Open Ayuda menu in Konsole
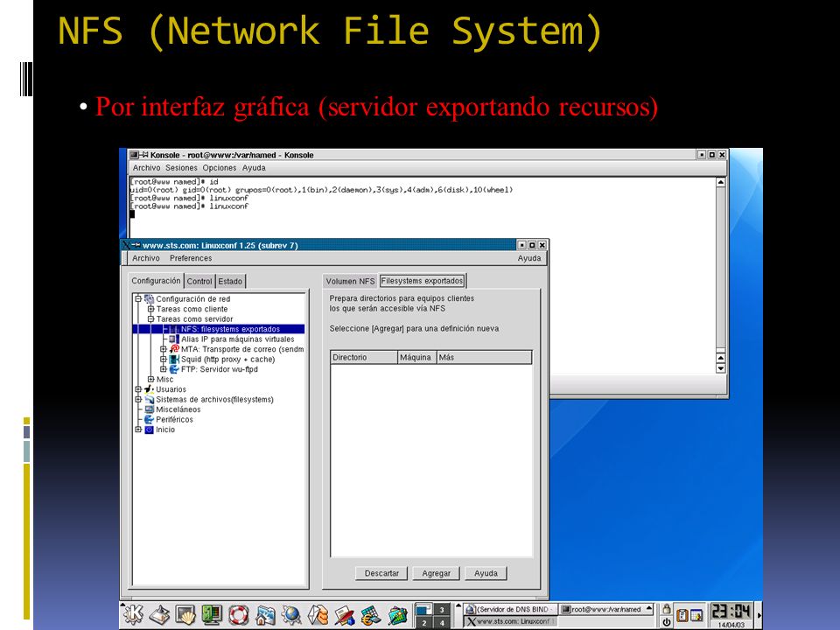 [254, 168]
